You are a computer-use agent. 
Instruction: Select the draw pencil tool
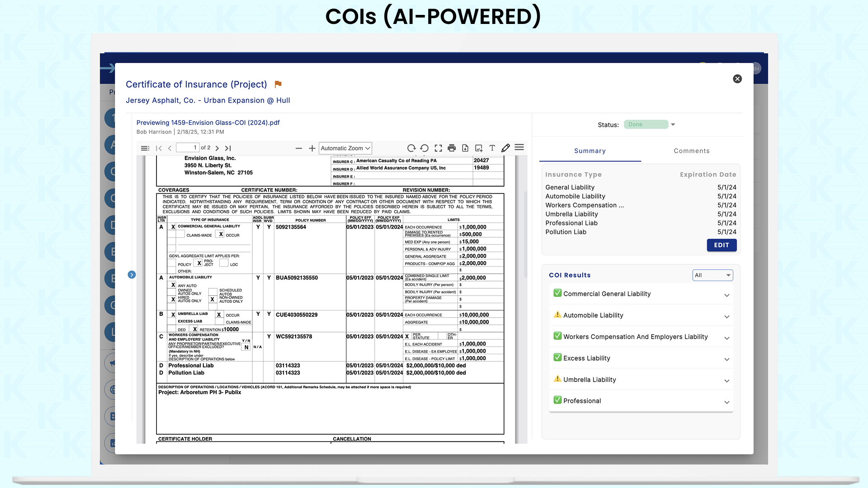tap(505, 148)
